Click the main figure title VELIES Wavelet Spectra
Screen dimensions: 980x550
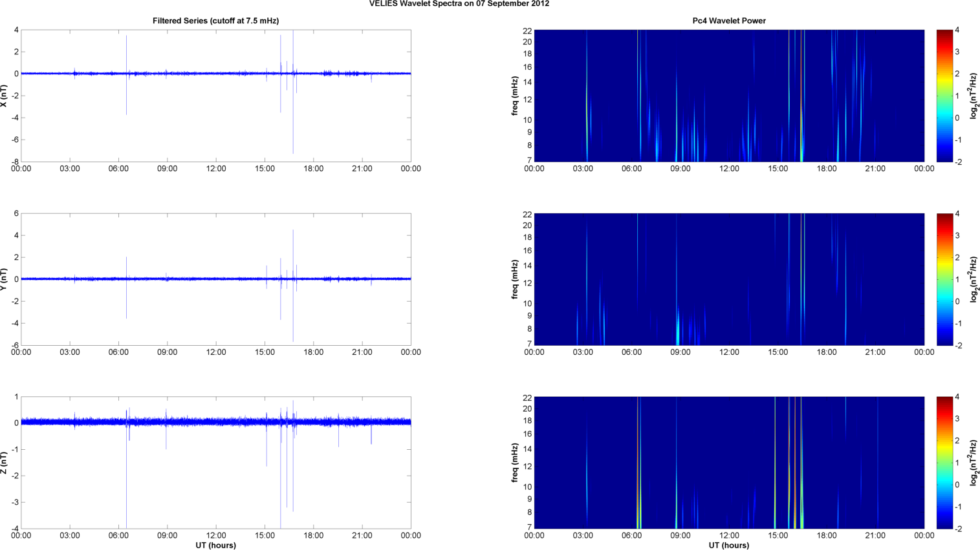(459, 4)
